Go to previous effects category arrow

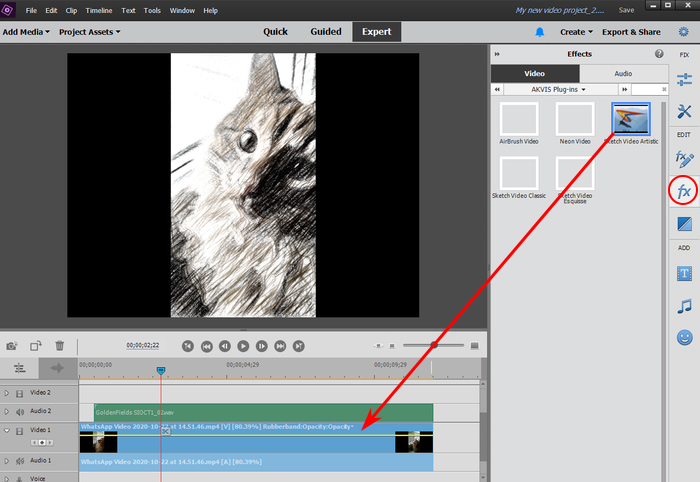coord(497,90)
